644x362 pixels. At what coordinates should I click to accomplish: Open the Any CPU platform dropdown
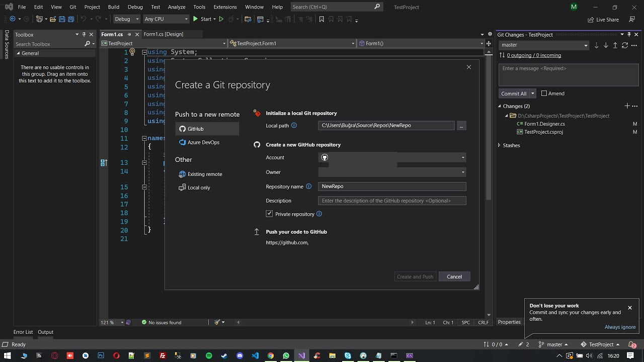tap(166, 19)
